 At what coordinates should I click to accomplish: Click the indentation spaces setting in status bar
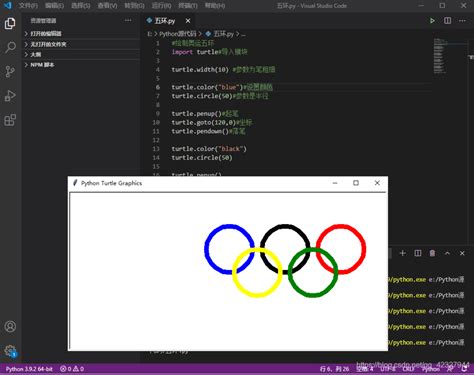point(365,369)
